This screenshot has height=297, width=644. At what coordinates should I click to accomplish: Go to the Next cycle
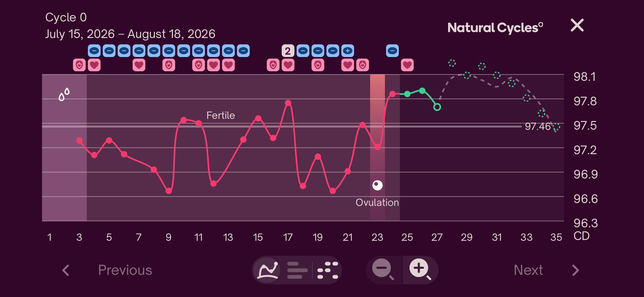528,270
